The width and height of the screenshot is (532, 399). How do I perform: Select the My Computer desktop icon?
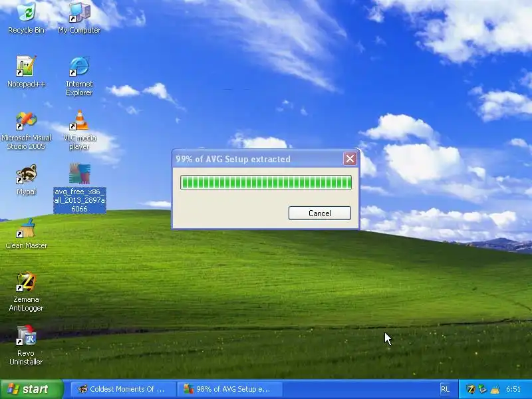pos(79,18)
